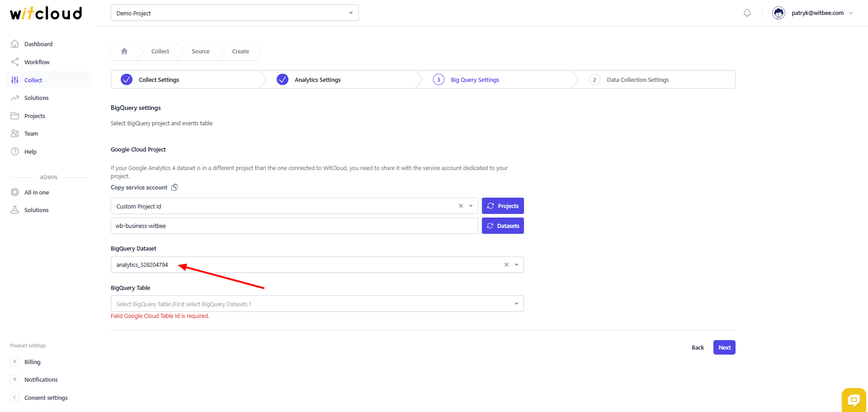Click the Consent settings C badge icon
The height and width of the screenshot is (412, 868).
click(x=14, y=398)
